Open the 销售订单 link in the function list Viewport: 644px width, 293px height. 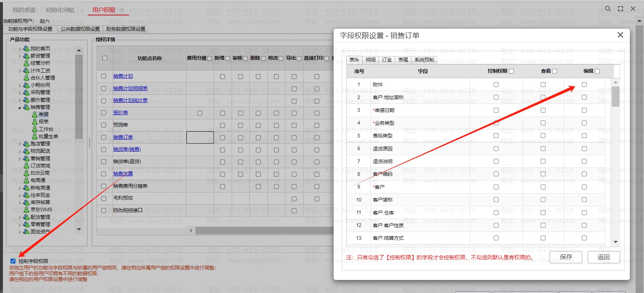[123, 137]
